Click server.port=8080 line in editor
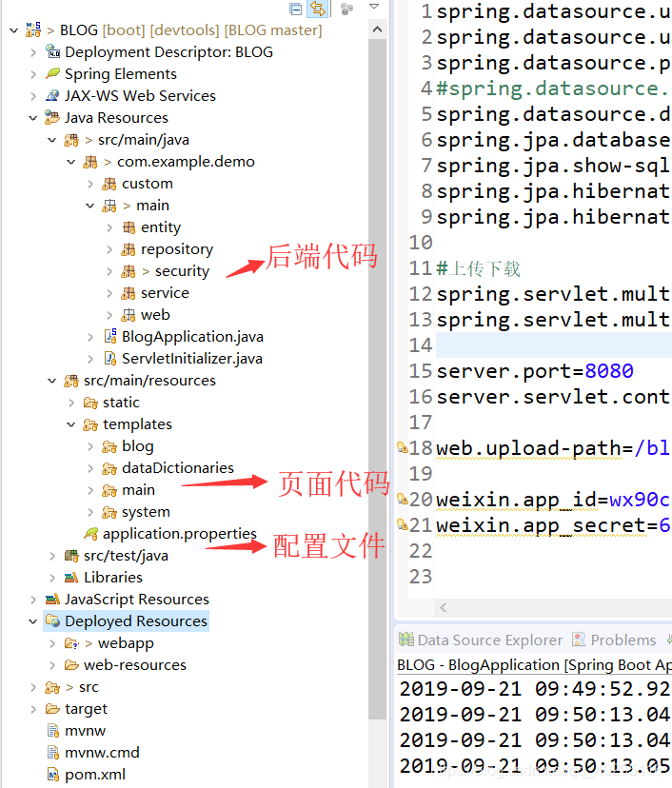Viewport: 672px width, 788px height. tap(535, 371)
